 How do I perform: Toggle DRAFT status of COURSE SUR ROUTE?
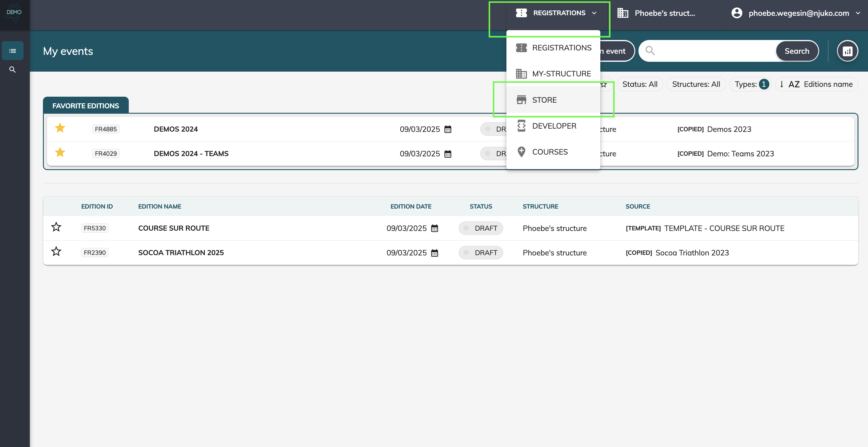point(481,228)
